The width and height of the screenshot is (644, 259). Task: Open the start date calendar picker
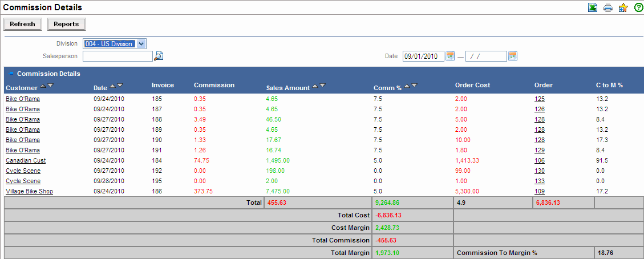[x=450, y=56]
